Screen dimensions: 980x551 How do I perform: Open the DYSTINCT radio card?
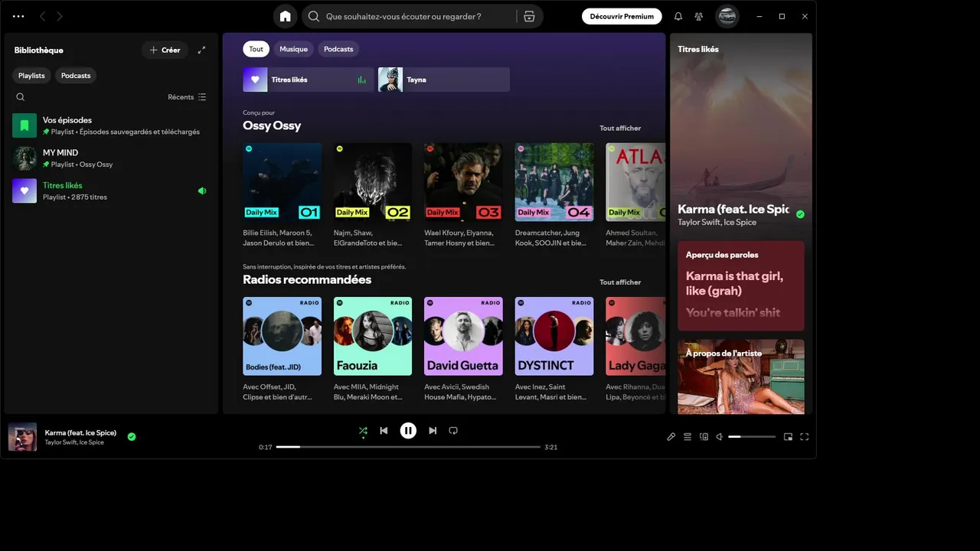pos(554,350)
